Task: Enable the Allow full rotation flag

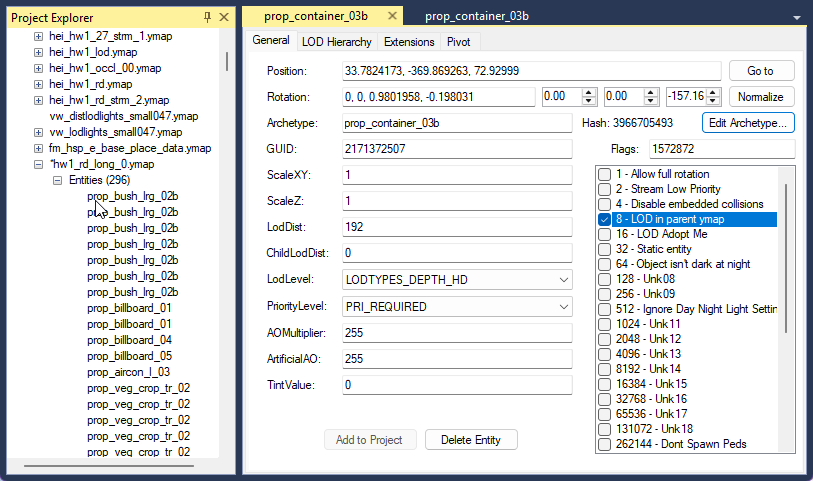Action: 604,175
